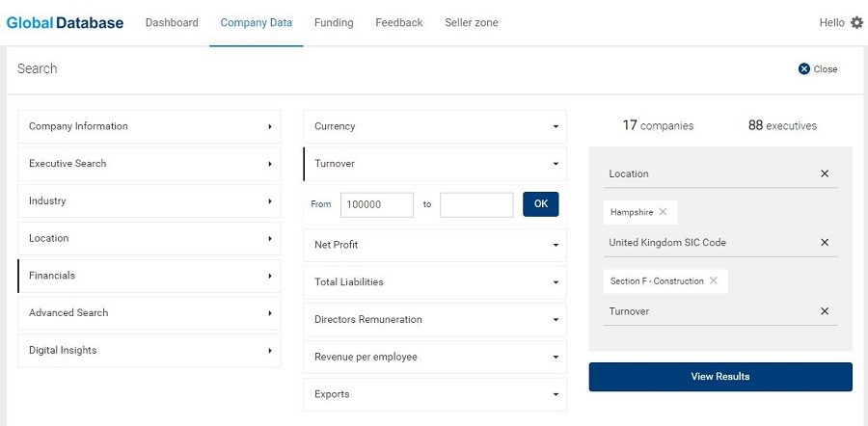The height and width of the screenshot is (426, 868).
Task: Expand the Net Profit dropdown
Action: 435,245
